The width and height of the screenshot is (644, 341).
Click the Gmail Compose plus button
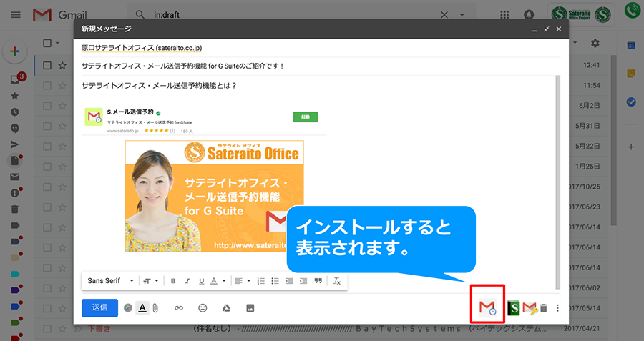point(15,51)
